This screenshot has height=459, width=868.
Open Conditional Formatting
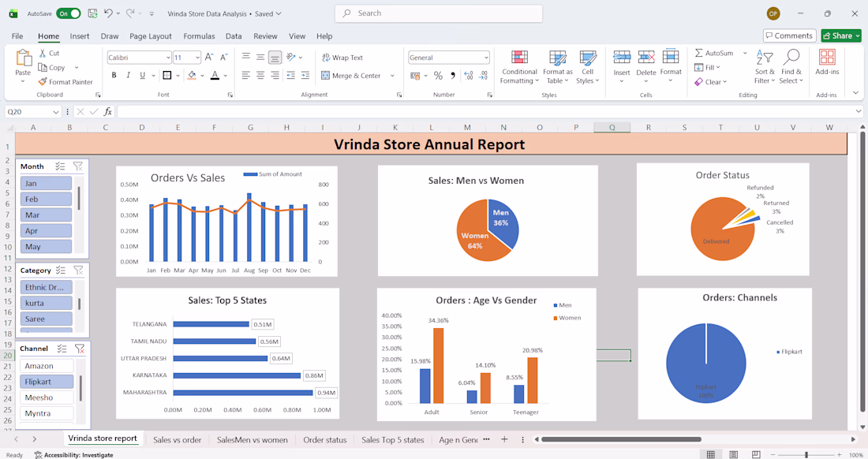(x=519, y=67)
